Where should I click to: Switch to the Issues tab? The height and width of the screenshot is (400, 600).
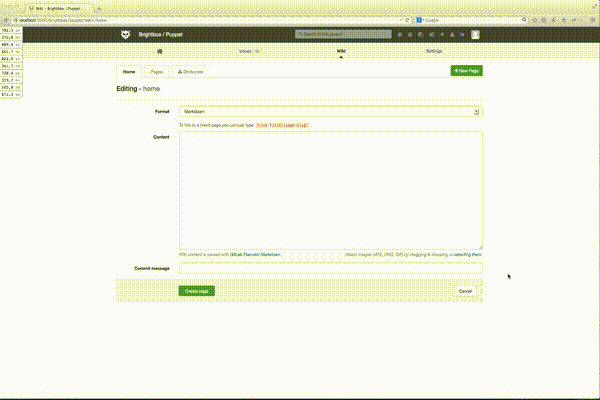(249, 50)
